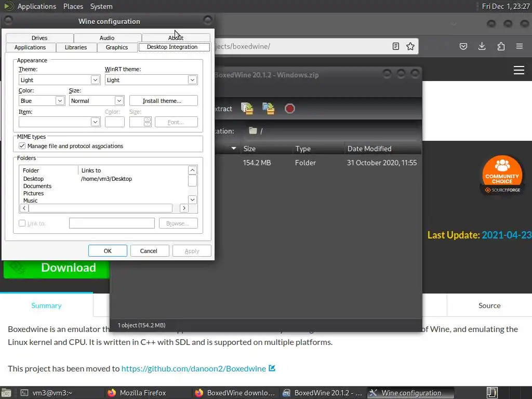Click the Apply button
This screenshot has height=399, width=532.
tap(192, 251)
